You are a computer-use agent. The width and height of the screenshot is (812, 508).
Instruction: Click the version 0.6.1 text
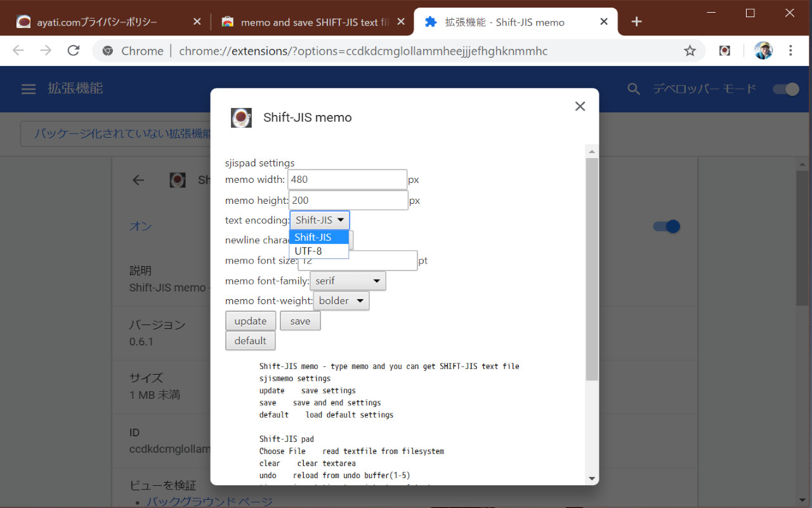pyautogui.click(x=141, y=342)
